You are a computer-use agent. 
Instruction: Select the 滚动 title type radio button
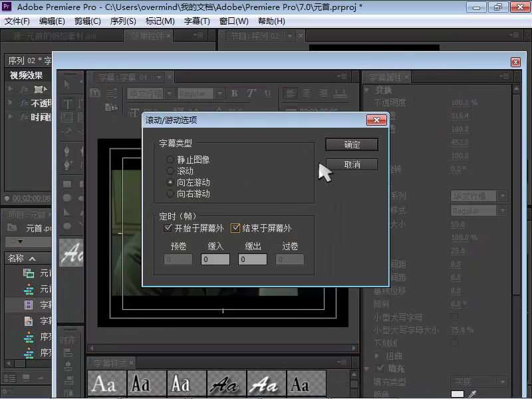pyautogui.click(x=170, y=171)
